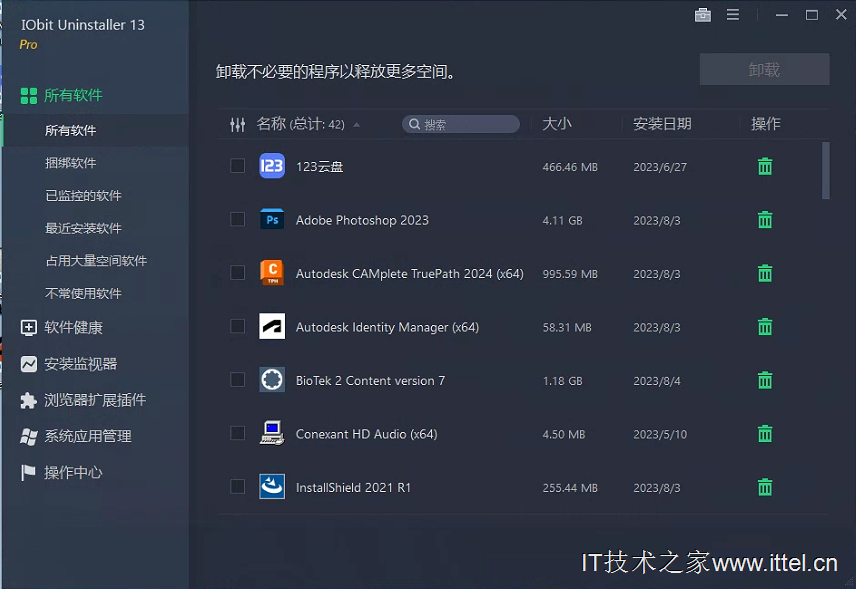The image size is (856, 589).
Task: Click trash icon for InstallShield 2021 R1
Action: (765, 487)
